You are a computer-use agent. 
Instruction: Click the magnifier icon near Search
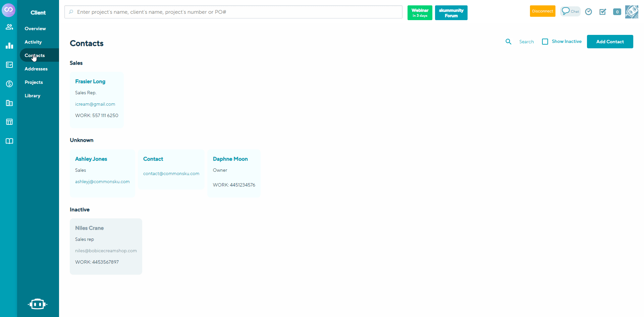[508, 41]
